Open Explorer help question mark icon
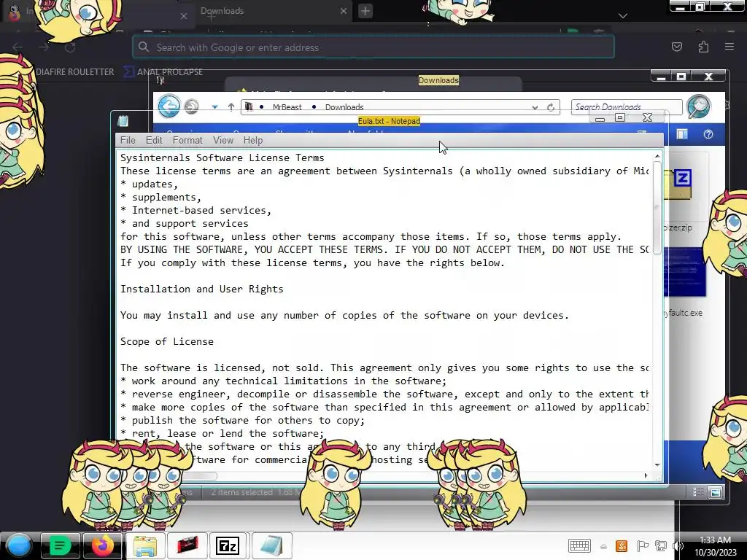This screenshot has width=747, height=560. (x=708, y=135)
